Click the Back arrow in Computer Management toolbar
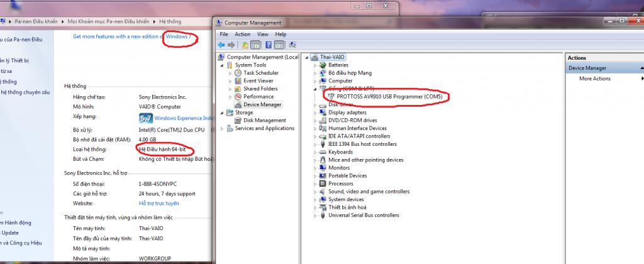The height and width of the screenshot is (264, 644). coord(221,45)
